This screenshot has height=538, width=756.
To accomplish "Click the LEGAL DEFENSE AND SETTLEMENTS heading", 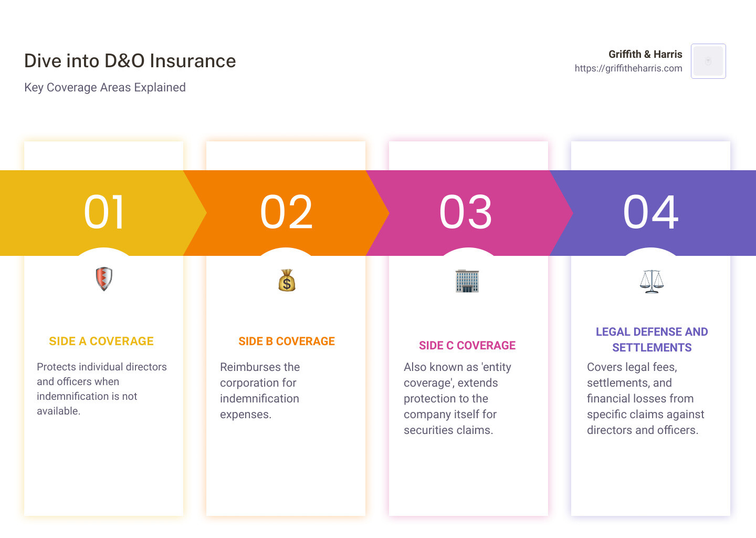I will coord(652,339).
